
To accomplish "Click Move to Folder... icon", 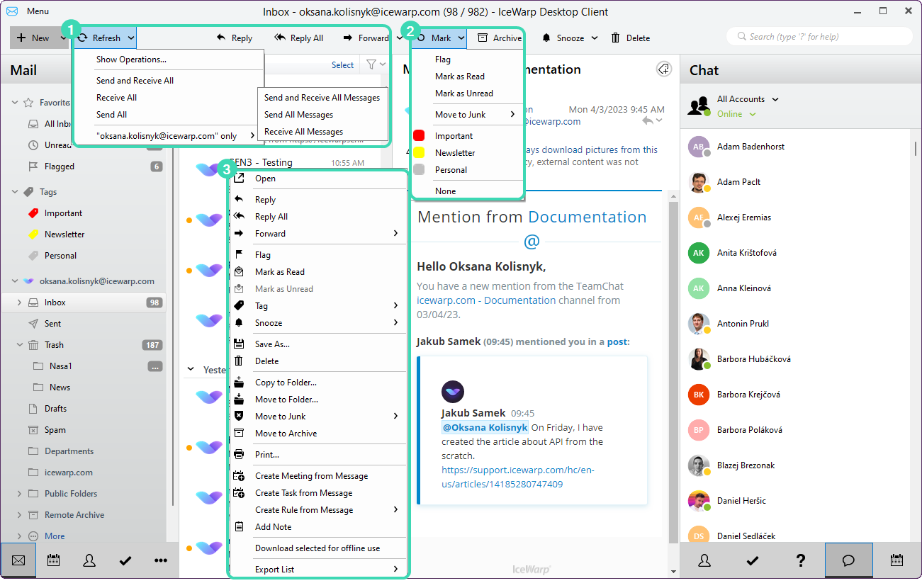I will 239,400.
